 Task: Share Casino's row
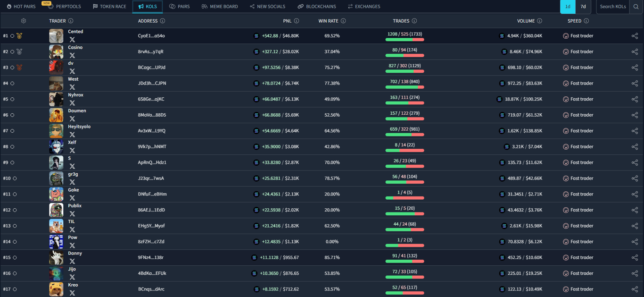point(635,51)
